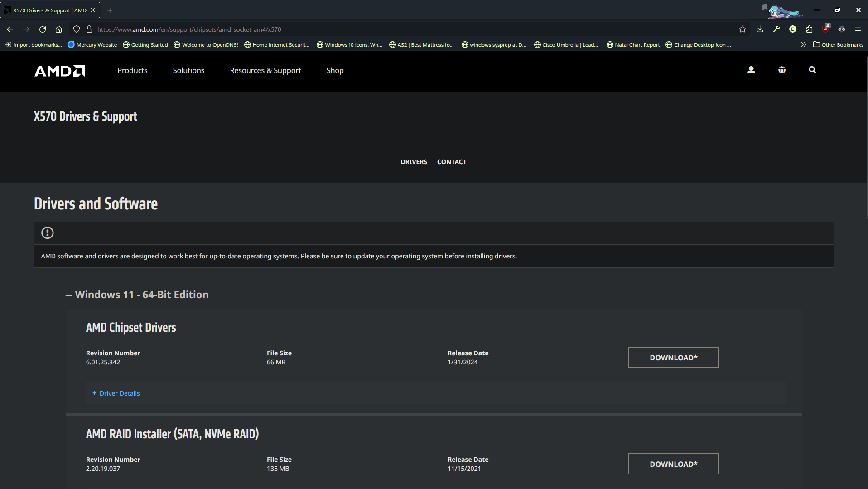Click the wrench toolbar icon

(x=776, y=29)
